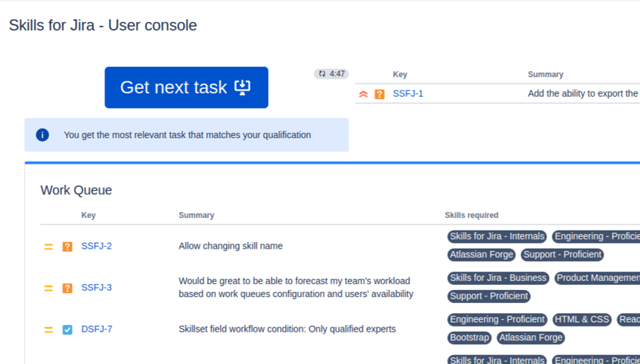This screenshot has width=640, height=364.
Task: Click the 'most relevant task' info message text
Action: (187, 135)
